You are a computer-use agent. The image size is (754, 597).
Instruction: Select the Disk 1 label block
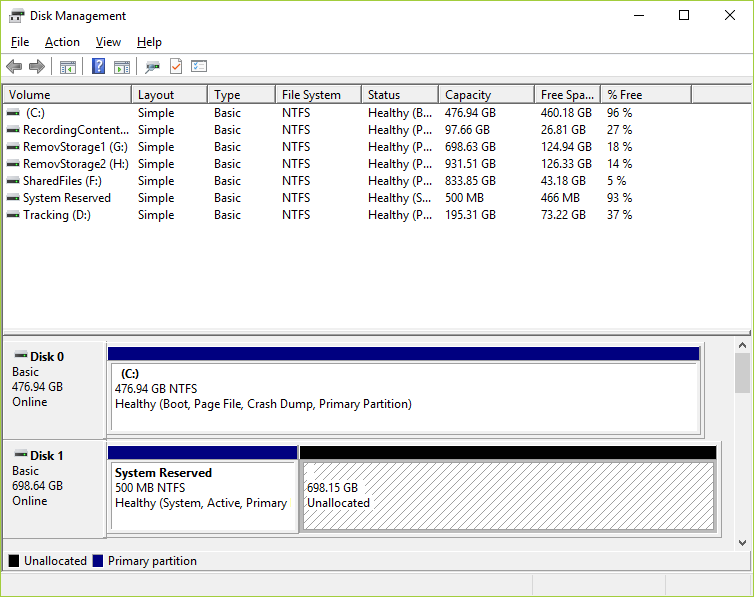click(54, 489)
